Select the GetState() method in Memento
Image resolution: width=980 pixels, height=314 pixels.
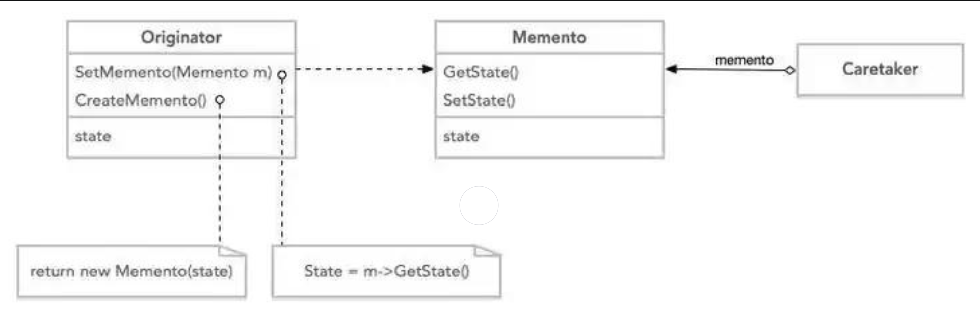pos(481,72)
